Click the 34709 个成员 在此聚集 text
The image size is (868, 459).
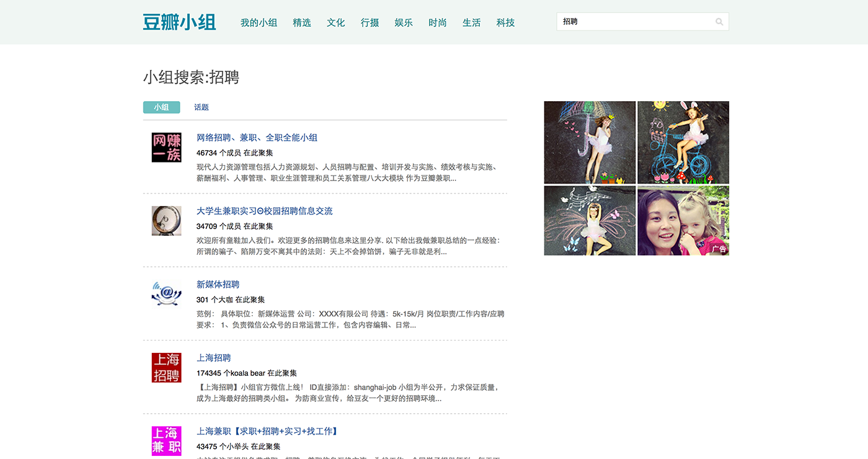[x=235, y=226]
